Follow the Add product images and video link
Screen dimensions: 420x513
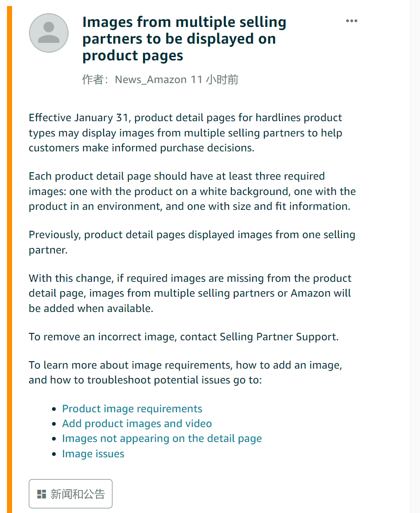click(137, 423)
